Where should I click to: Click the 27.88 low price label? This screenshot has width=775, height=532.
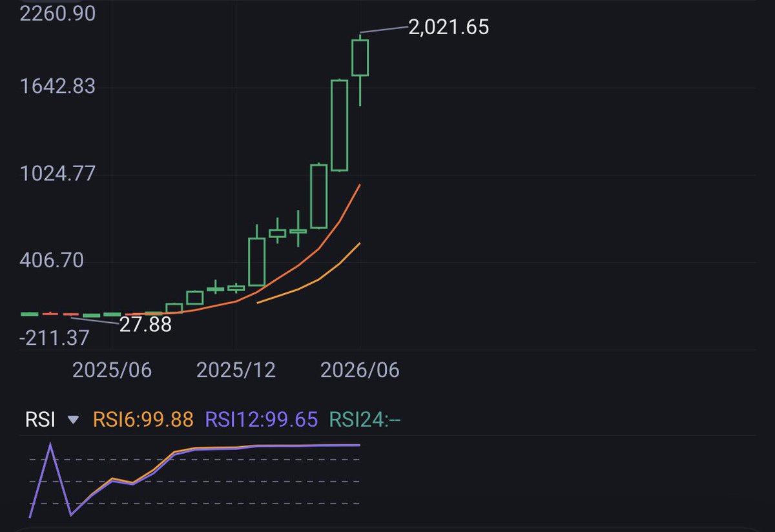[146, 324]
